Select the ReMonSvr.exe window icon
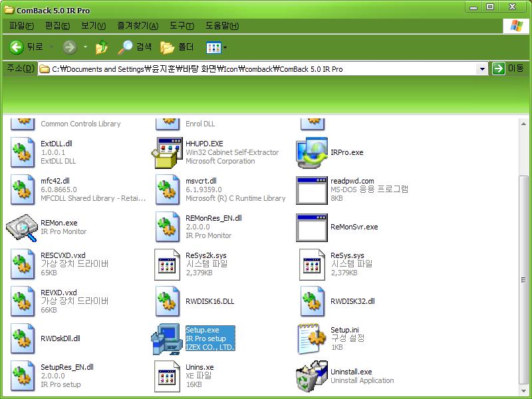Image resolution: width=532 pixels, height=399 pixels. click(312, 227)
